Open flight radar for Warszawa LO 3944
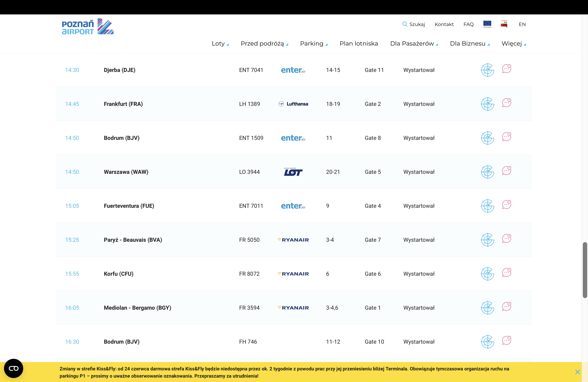Image resolution: width=588 pixels, height=382 pixels. [487, 172]
